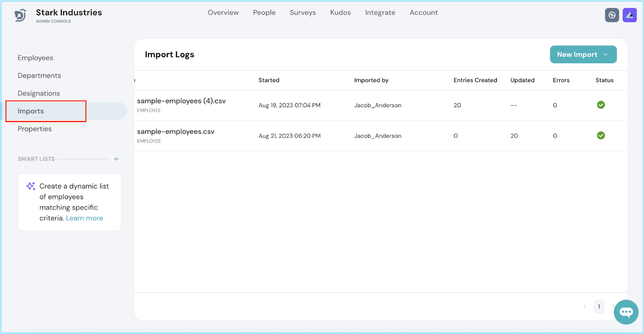Open the People tab

coord(264,12)
